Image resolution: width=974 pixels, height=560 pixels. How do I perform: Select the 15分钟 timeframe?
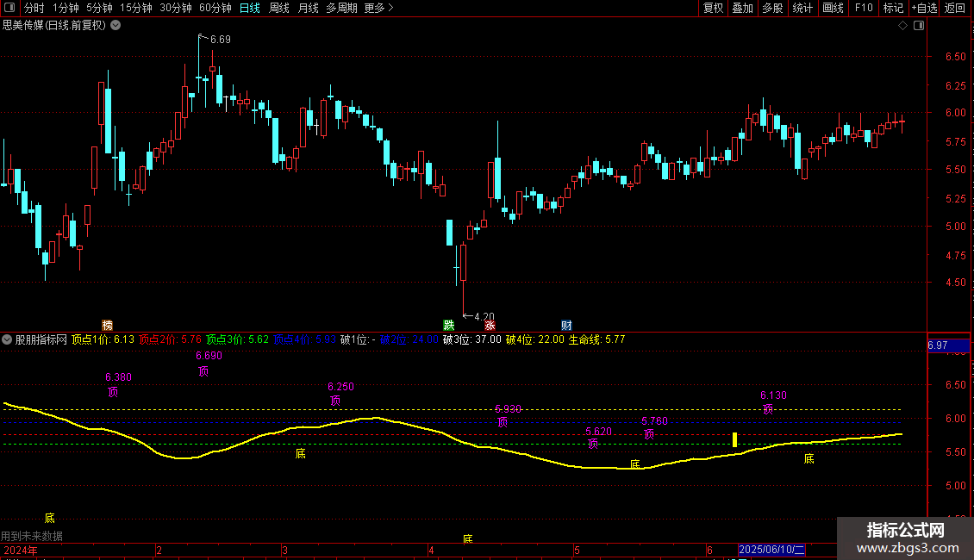(x=136, y=8)
